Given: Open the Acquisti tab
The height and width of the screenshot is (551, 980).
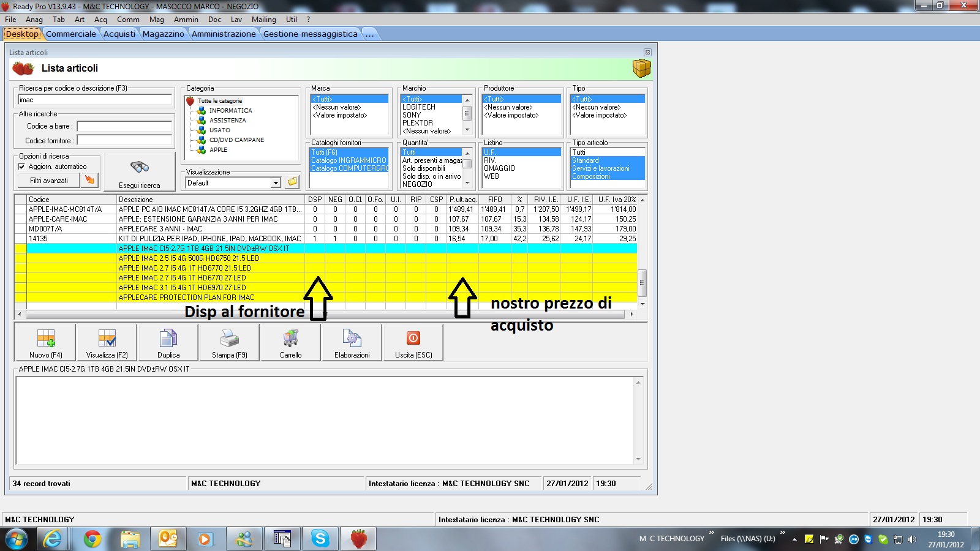Looking at the screenshot, I should tap(119, 34).
